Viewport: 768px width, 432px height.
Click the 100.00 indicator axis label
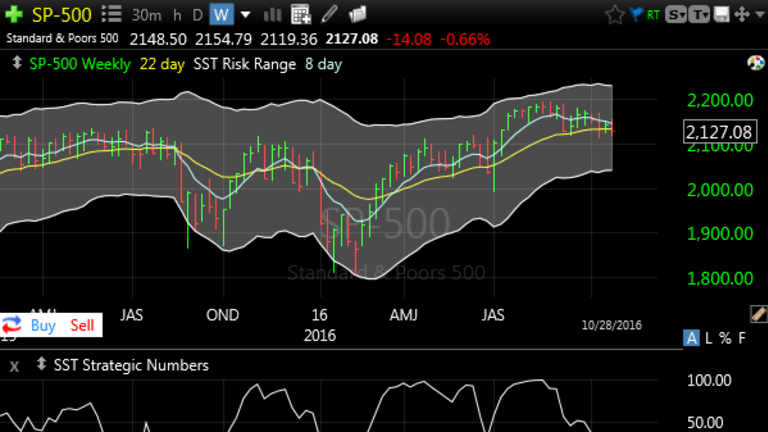pos(709,381)
